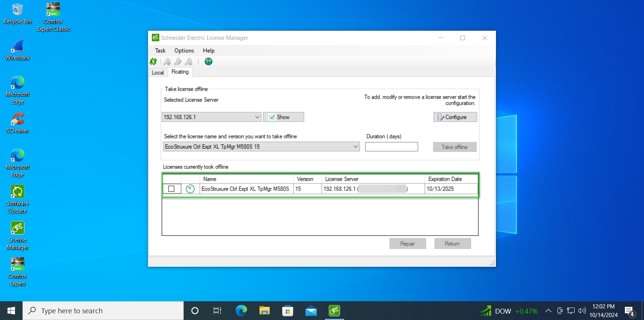Click the Expiration Date column header
Viewport: 644px width, 320px height.
tap(452, 179)
